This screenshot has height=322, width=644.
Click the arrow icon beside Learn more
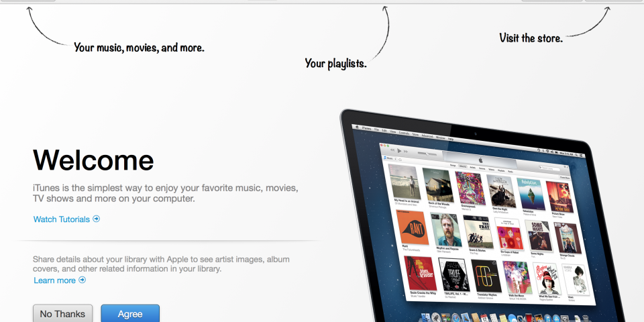82,280
